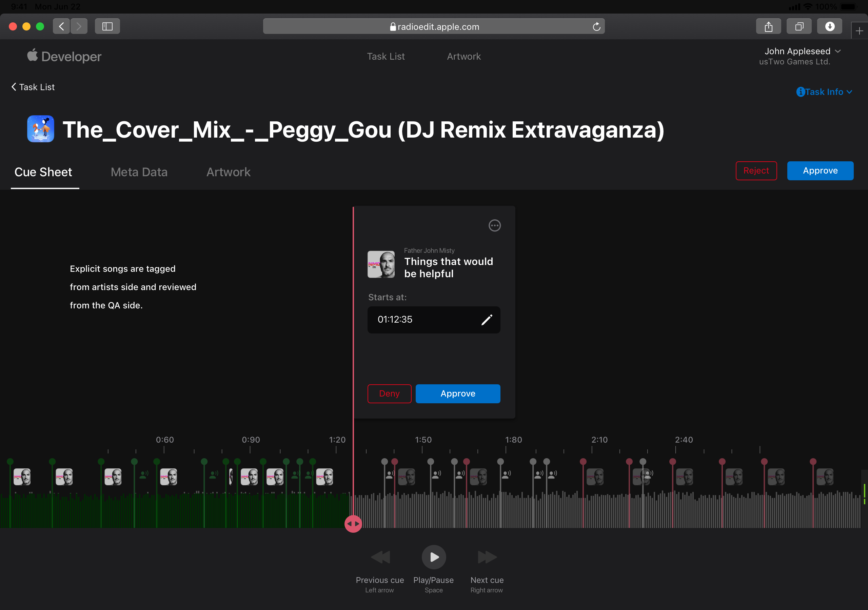Viewport: 868px width, 610px height.
Task: Select second green cue album thumbnail on timeline
Action: pos(64,476)
